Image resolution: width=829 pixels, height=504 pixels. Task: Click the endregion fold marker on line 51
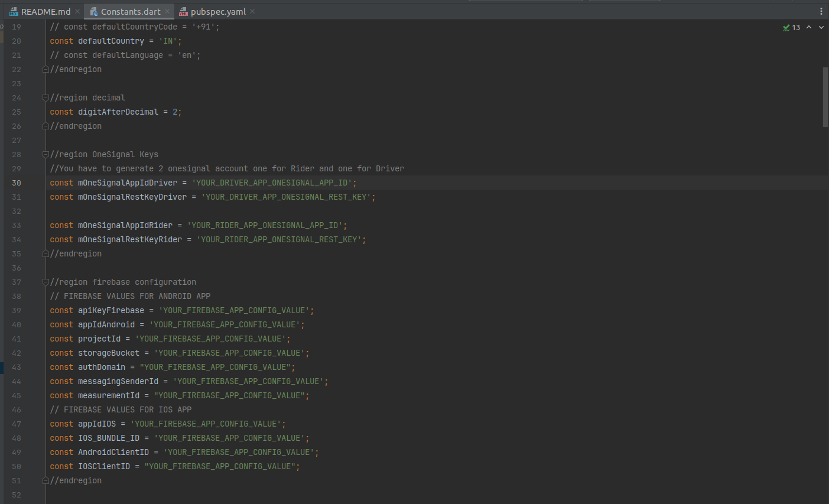45,480
